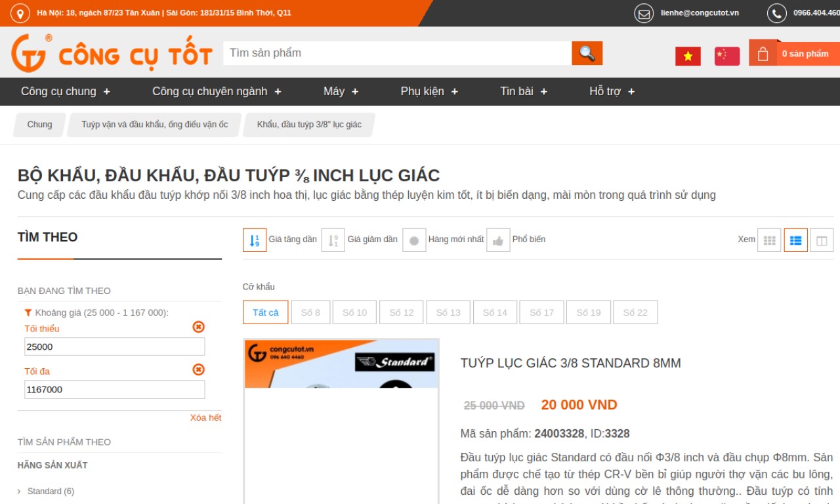Filter by socket size Số 10
This screenshot has width=840, height=504.
354,312
